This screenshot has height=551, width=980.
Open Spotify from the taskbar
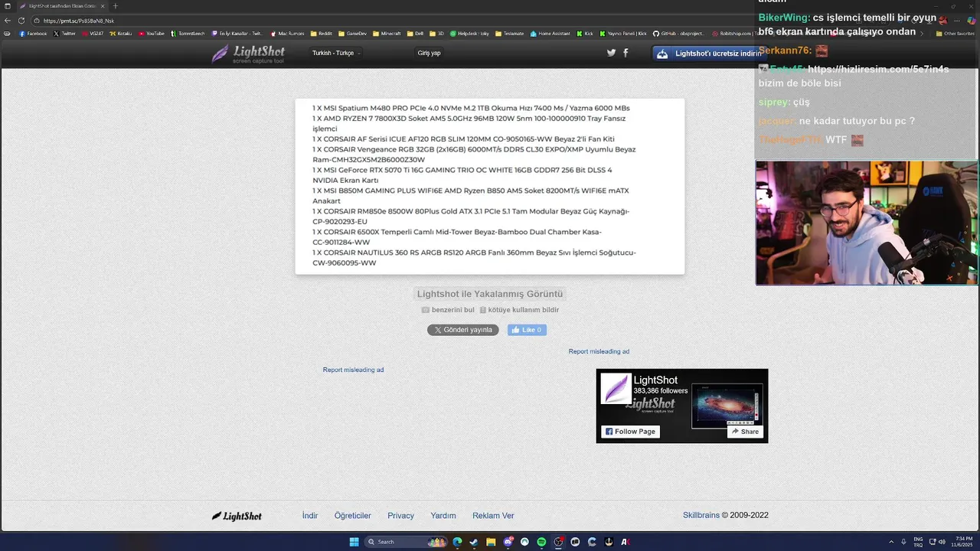541,542
